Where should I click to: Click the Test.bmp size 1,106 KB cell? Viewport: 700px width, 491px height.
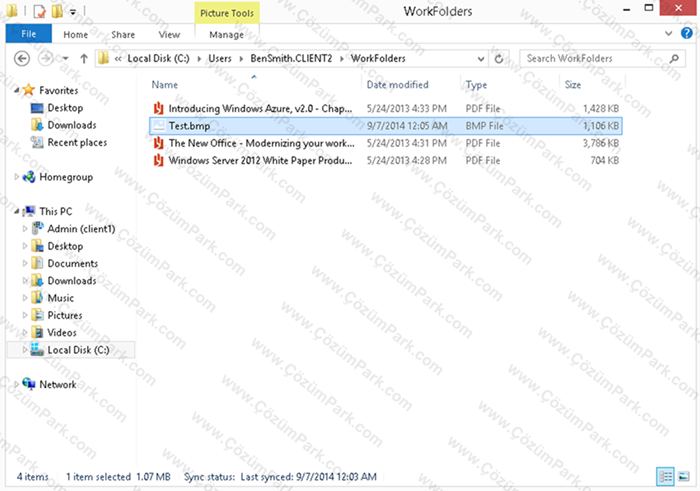pos(601,126)
